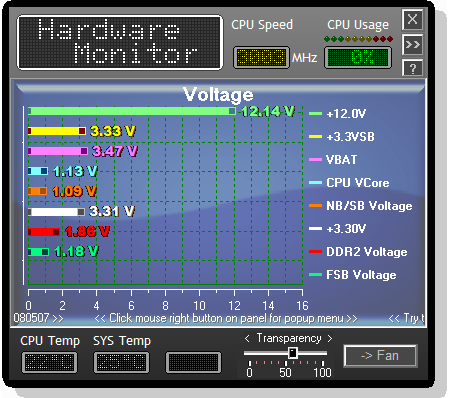Image resolution: width=450 pixels, height=398 pixels.
Task: Decrease transparency with left arrow
Action: click(247, 339)
